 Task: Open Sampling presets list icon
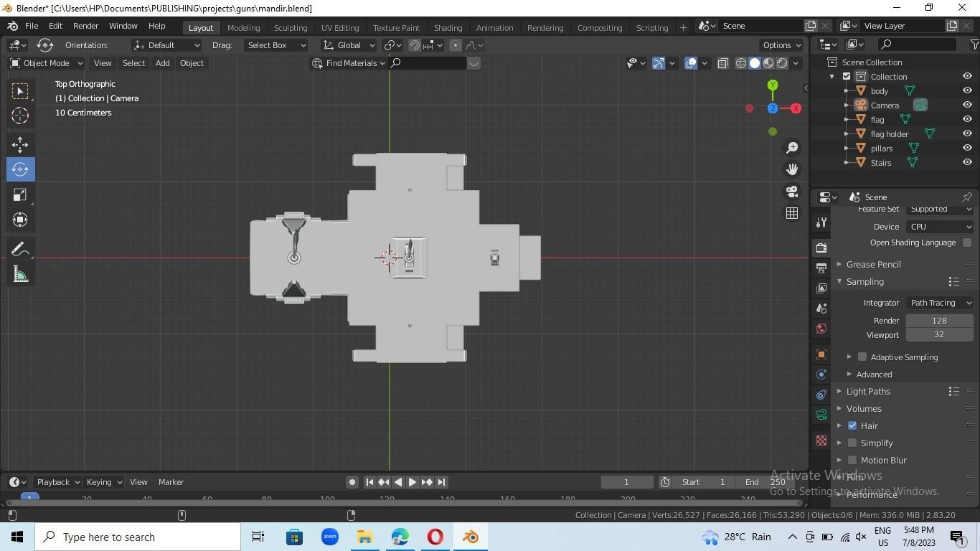tap(953, 282)
